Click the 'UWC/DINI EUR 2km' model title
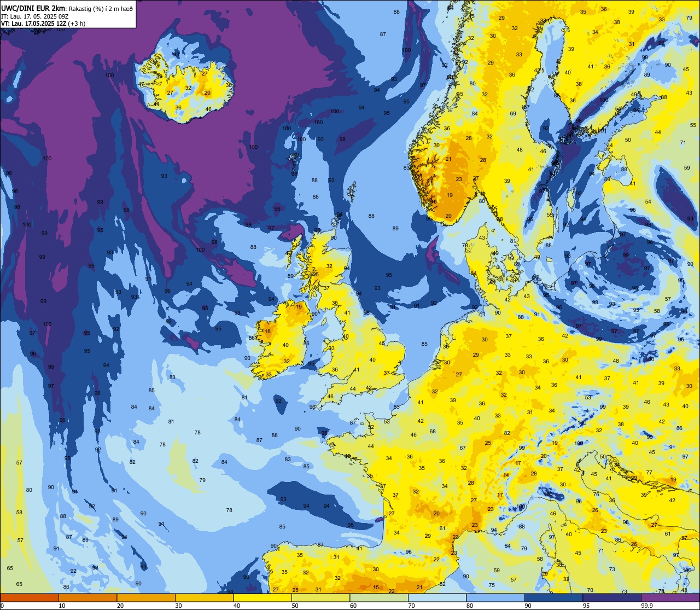This screenshot has height=610, width=700. click(33, 8)
